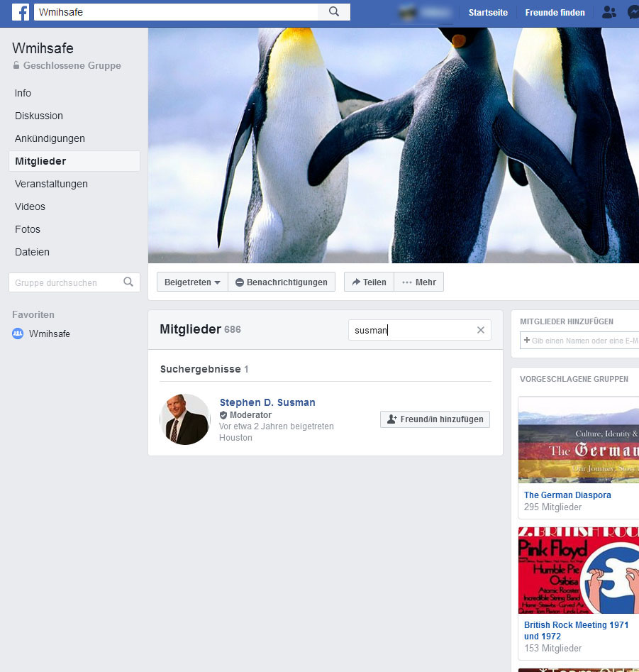Viewport: 639px width, 672px height.
Task: Open the Messenger icon in top bar
Action: click(633, 13)
